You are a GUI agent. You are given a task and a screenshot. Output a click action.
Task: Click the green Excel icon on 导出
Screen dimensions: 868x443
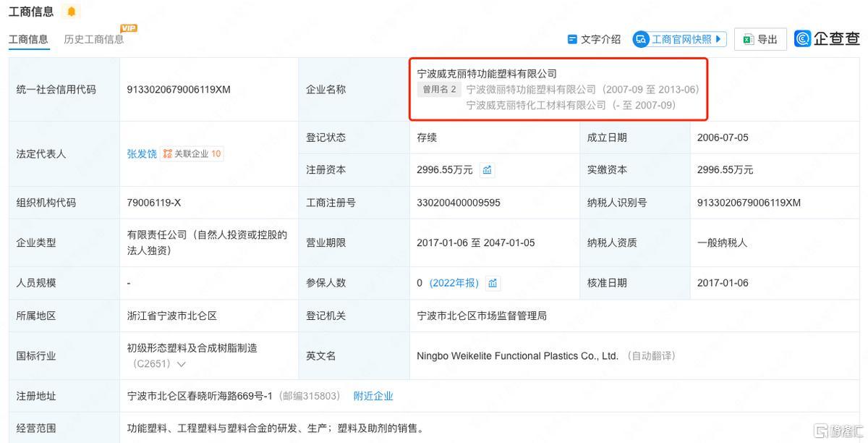748,39
